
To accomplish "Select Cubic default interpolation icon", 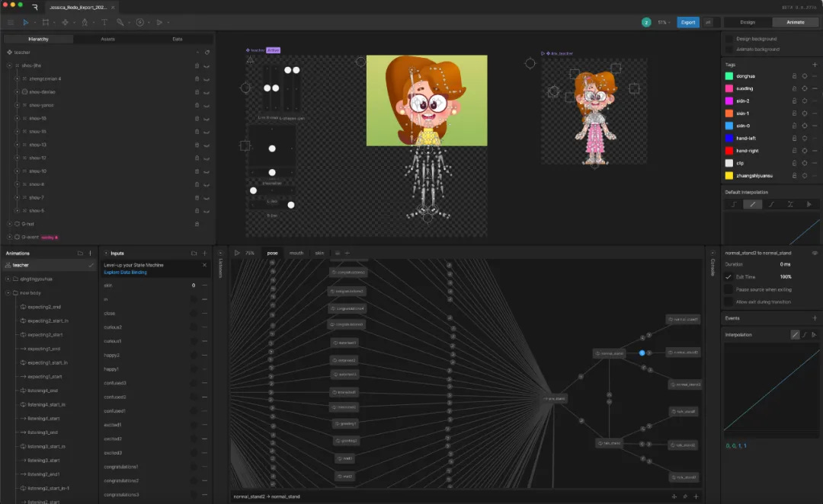I will click(x=771, y=205).
